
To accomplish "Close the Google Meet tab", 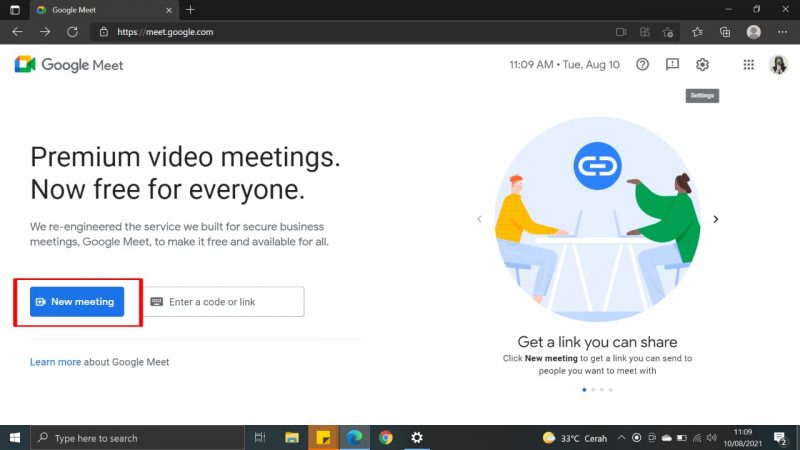I will click(169, 10).
